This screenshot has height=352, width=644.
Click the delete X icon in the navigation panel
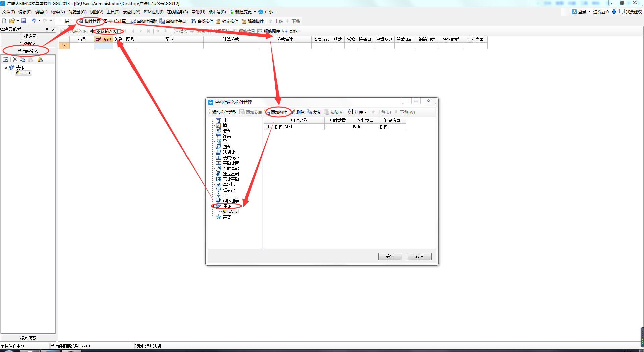pos(15,60)
